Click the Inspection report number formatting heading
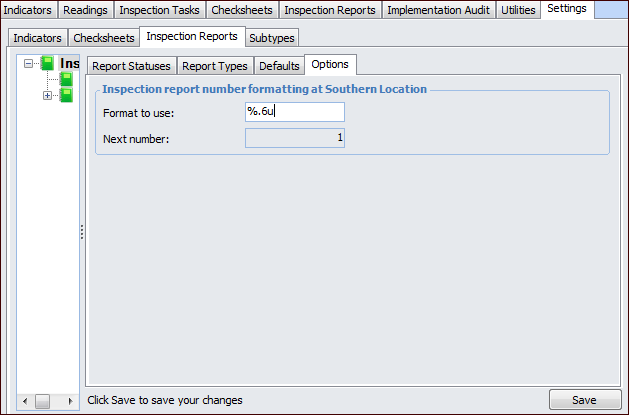This screenshot has height=415, width=629. (264, 89)
